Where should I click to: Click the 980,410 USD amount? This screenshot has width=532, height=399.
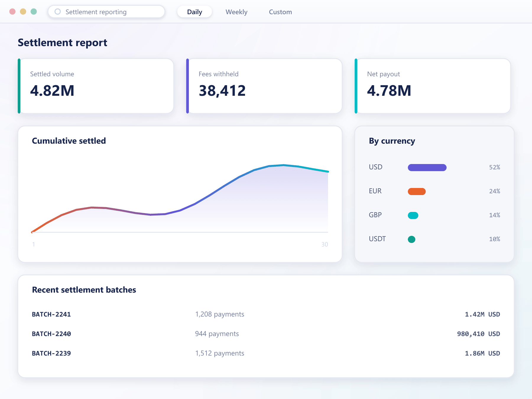[x=479, y=334]
